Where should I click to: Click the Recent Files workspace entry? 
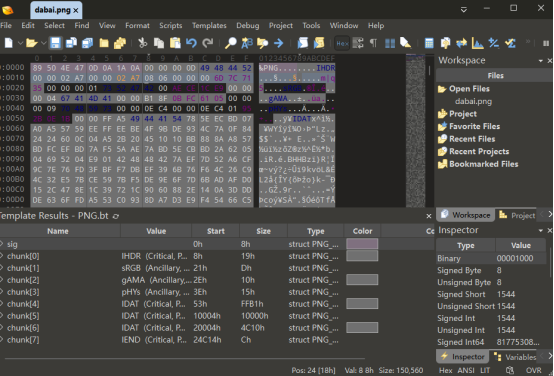click(x=466, y=139)
